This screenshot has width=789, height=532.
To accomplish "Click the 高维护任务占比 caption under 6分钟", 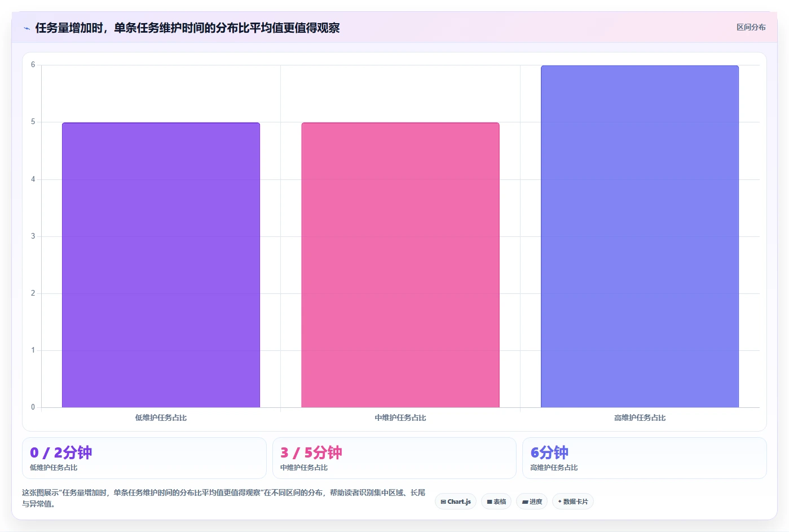I will pos(554,468).
